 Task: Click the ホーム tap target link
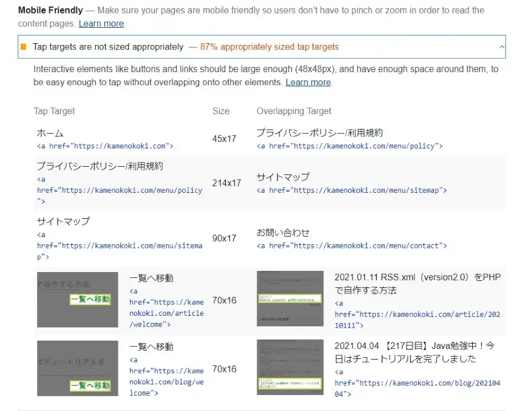50,133
